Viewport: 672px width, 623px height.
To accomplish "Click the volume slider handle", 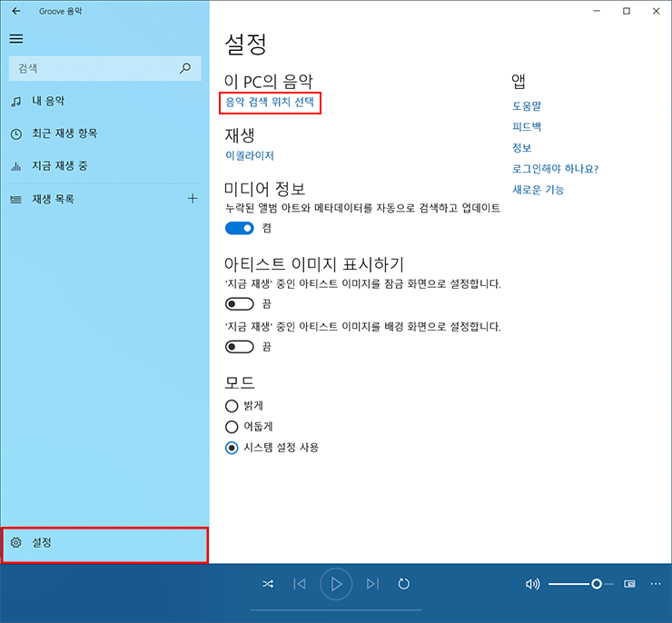I will (x=597, y=584).
